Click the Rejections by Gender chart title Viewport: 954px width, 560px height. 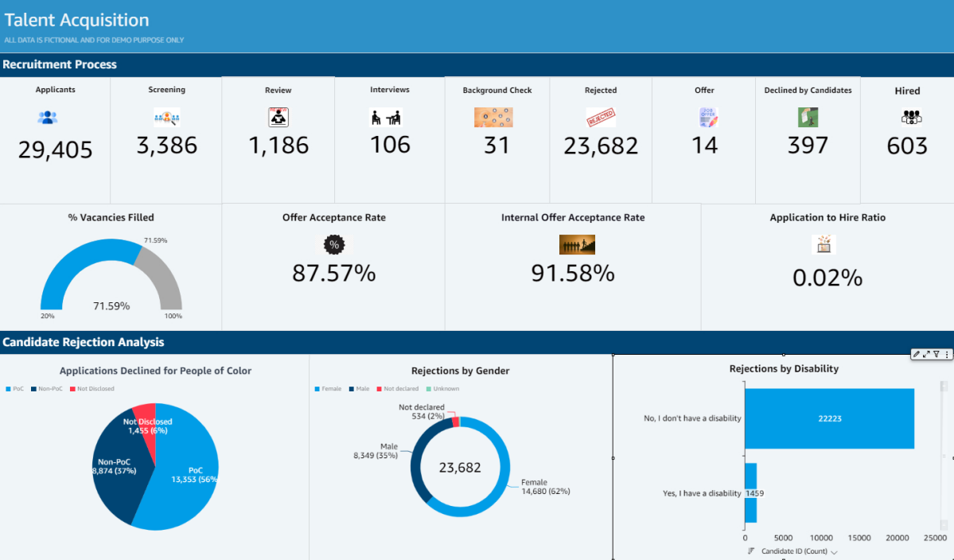pyautogui.click(x=460, y=371)
